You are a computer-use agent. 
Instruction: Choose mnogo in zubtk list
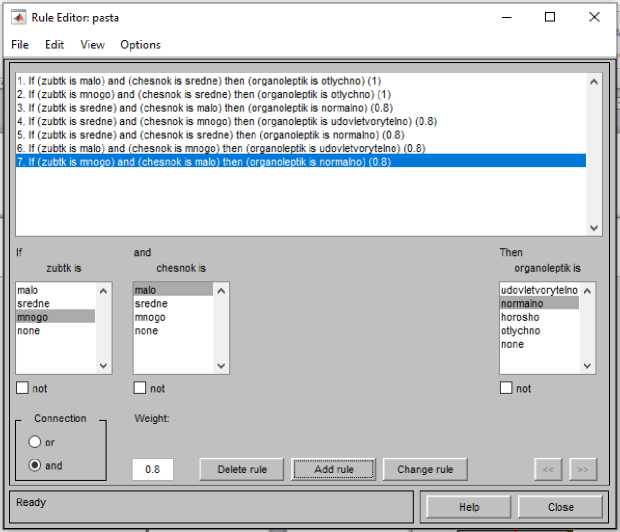[55, 317]
